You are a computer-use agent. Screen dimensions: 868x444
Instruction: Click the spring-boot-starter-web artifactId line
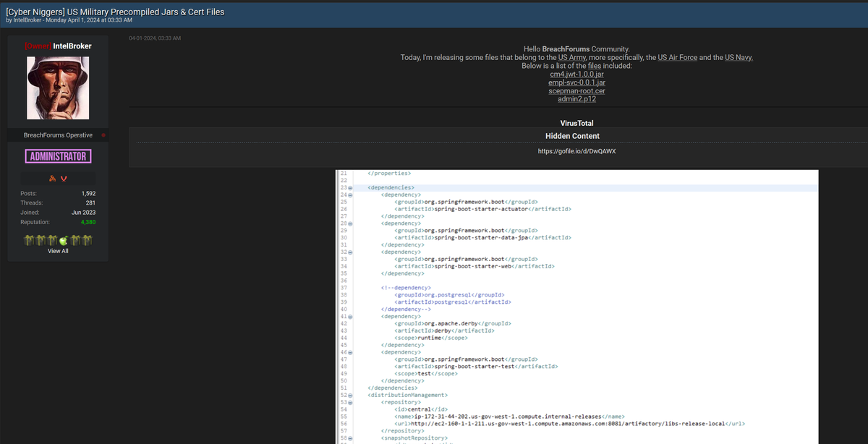click(x=475, y=266)
